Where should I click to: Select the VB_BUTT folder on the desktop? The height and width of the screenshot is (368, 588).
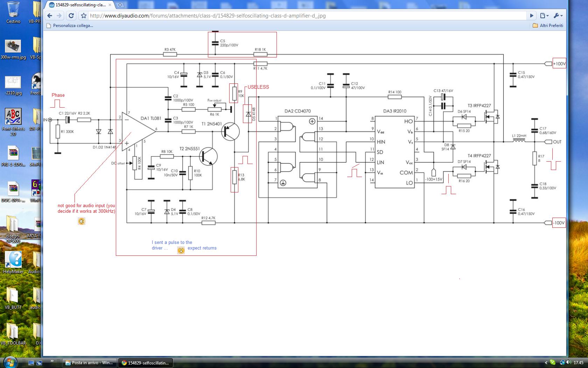point(13,299)
